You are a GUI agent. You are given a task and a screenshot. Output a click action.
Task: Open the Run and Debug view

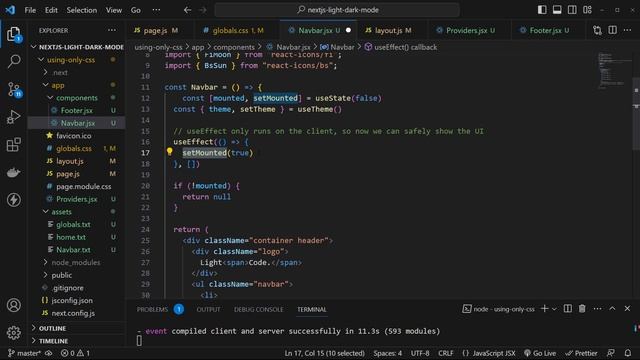14,117
